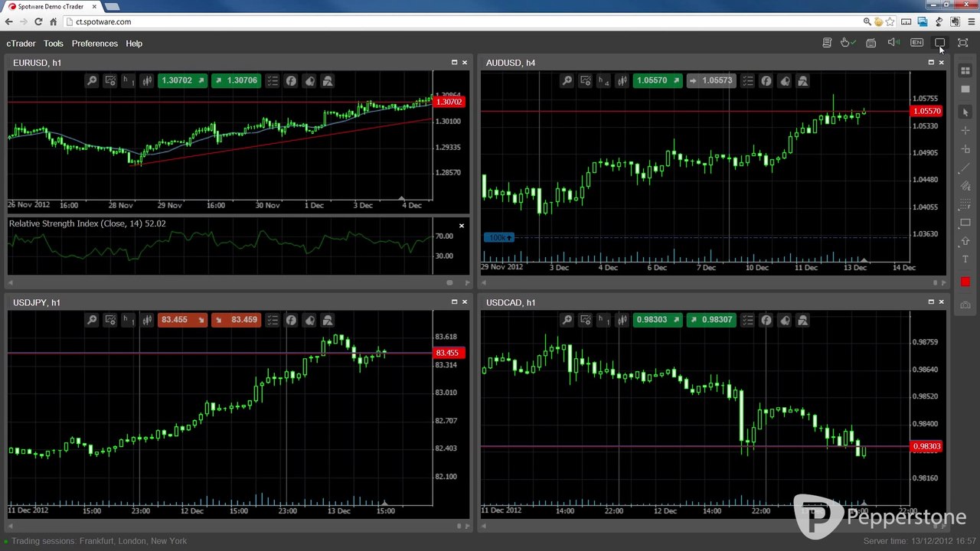Open the browser home page

(53, 21)
